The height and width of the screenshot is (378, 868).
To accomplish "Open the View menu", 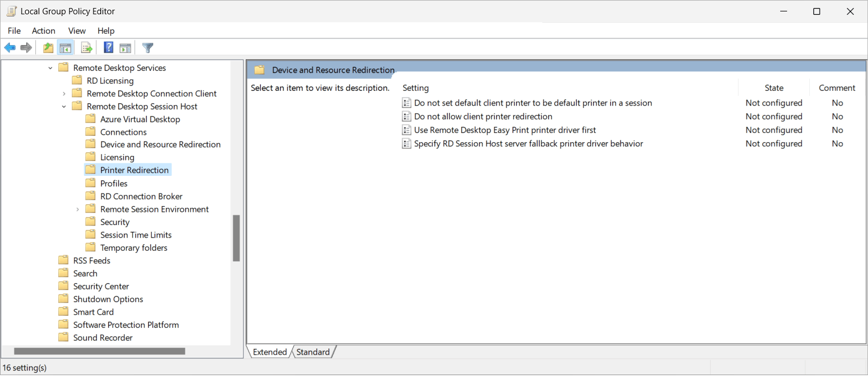I will (x=76, y=30).
